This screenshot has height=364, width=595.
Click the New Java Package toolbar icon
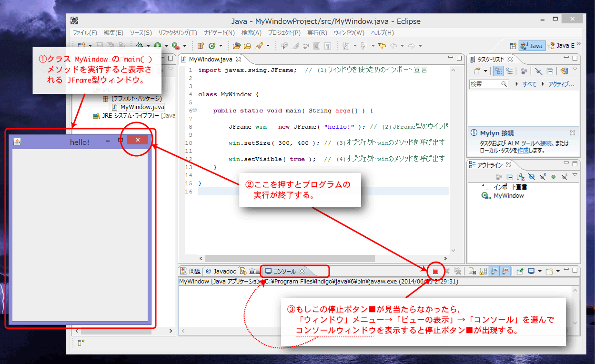(201, 46)
